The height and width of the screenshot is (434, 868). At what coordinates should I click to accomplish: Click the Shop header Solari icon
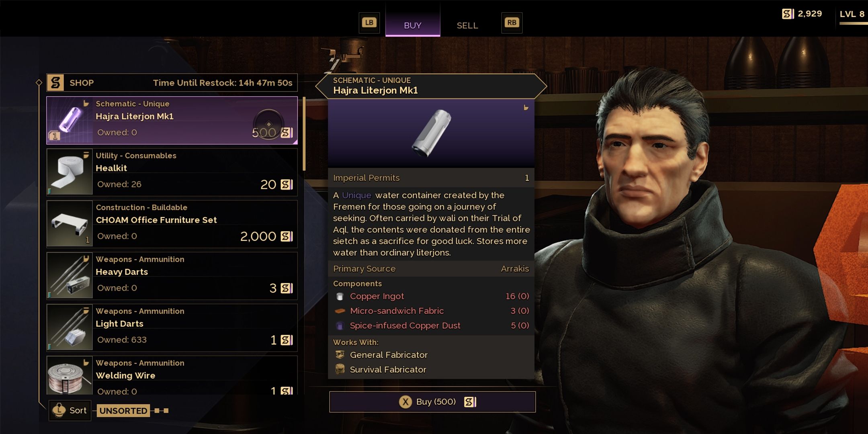click(55, 83)
